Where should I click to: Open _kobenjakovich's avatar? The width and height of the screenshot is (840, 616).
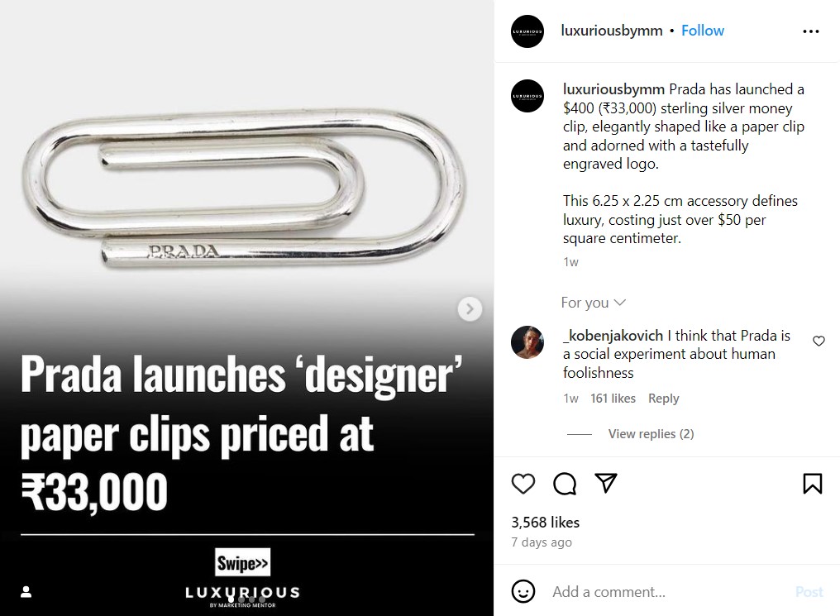[x=528, y=342]
